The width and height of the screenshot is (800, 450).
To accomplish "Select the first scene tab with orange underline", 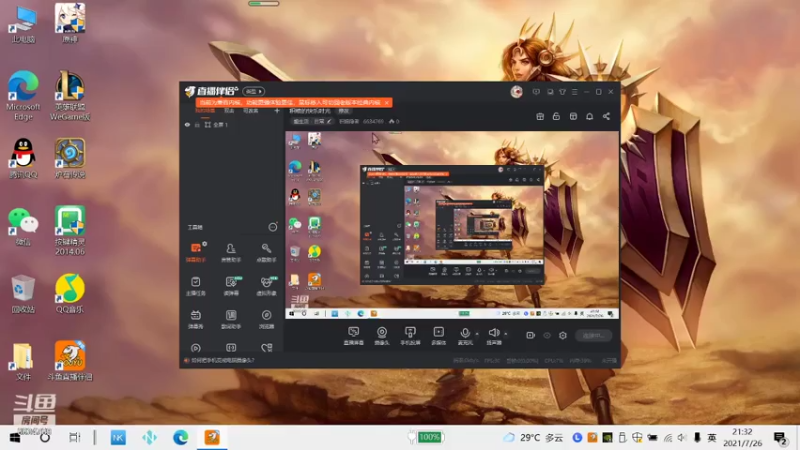I will [x=205, y=111].
